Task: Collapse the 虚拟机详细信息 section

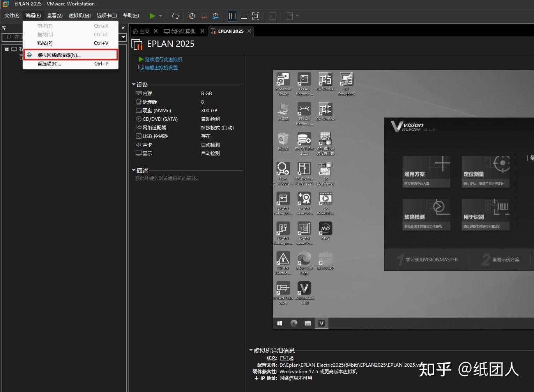Action: [251, 350]
